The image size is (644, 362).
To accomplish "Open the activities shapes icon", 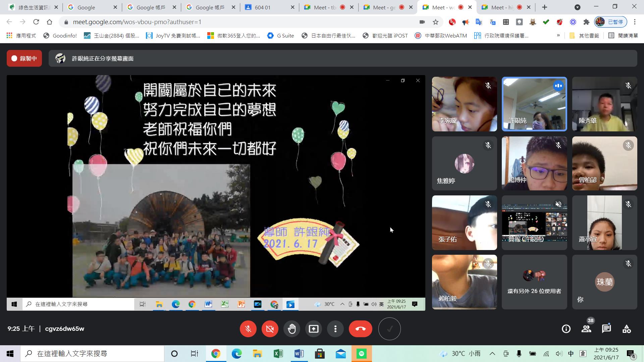I will (627, 329).
